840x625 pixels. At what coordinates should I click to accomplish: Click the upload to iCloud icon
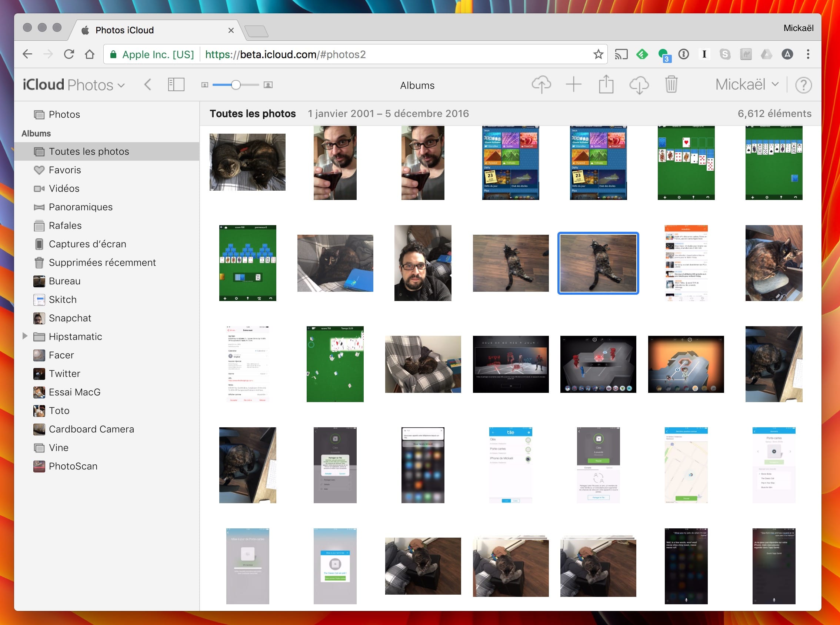click(x=542, y=85)
